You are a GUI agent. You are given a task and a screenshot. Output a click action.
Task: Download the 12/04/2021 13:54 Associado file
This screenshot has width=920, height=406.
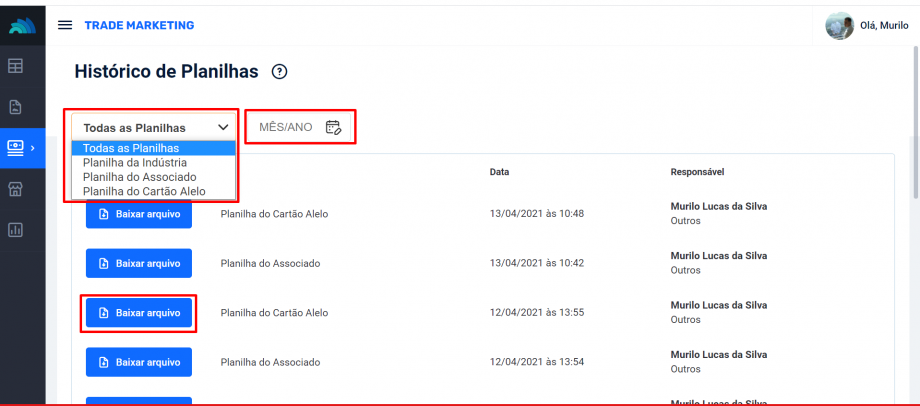(139, 362)
